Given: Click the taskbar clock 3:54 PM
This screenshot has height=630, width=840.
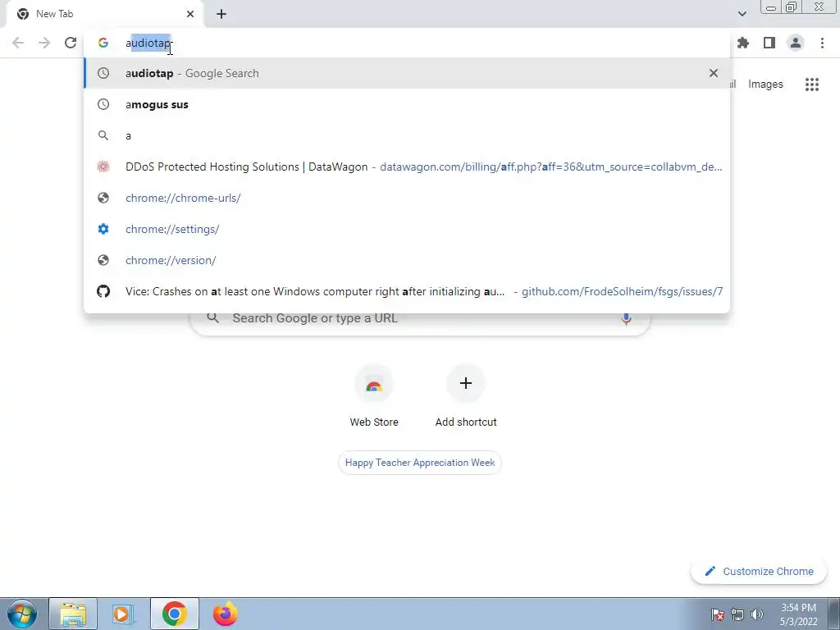Looking at the screenshot, I should pos(799,614).
